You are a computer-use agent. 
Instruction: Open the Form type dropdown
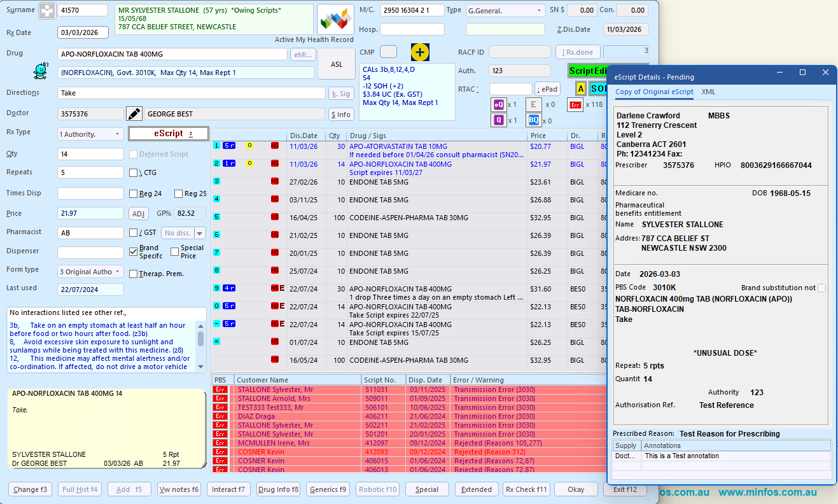coord(90,272)
